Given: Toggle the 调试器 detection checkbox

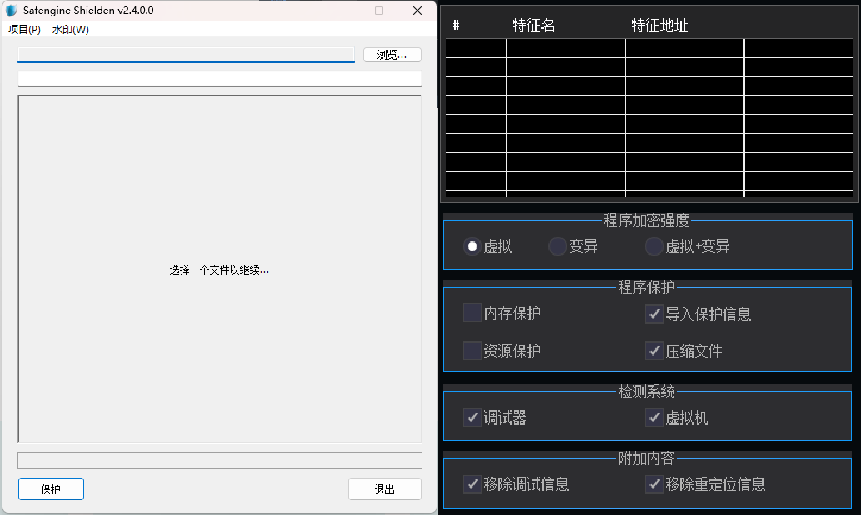Looking at the screenshot, I should coord(472,417).
